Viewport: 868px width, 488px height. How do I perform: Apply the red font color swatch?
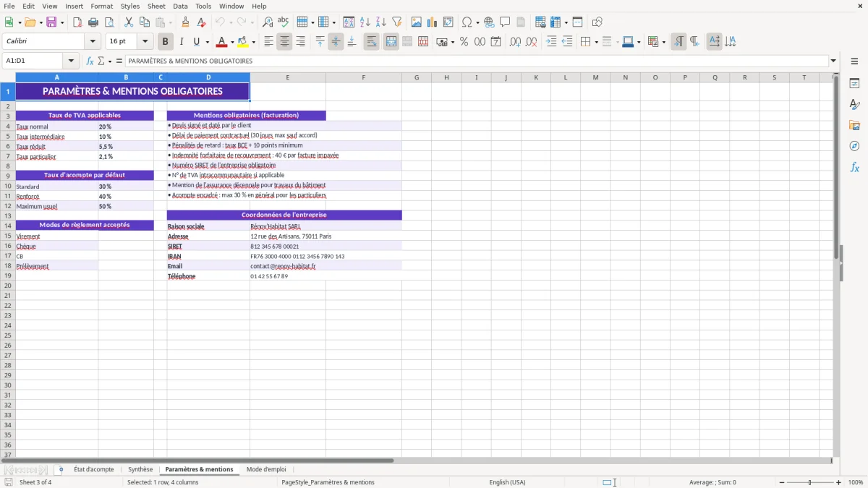tap(222, 42)
